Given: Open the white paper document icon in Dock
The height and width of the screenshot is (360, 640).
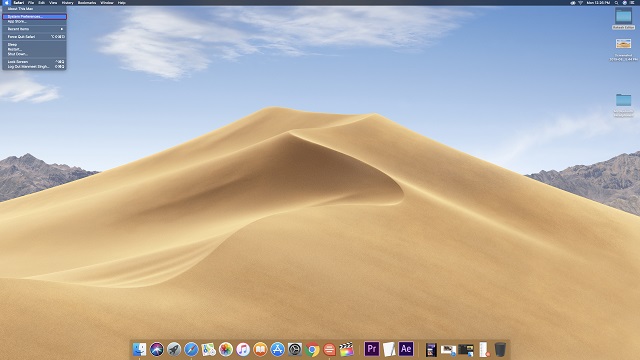Looking at the screenshot, I should [389, 349].
